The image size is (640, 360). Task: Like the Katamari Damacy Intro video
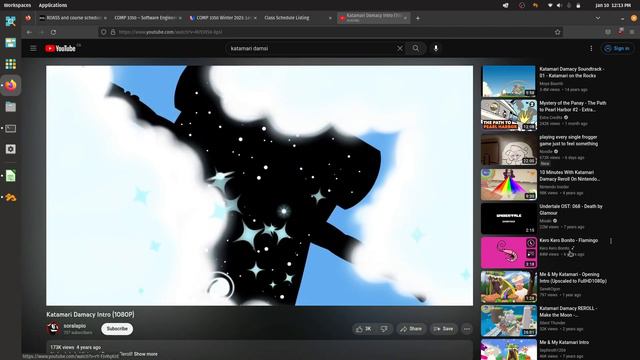[x=364, y=329]
